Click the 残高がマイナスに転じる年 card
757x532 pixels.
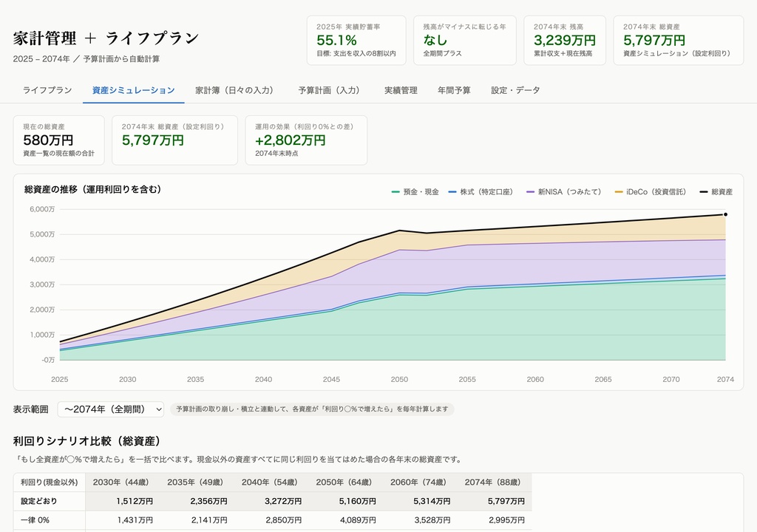click(465, 40)
